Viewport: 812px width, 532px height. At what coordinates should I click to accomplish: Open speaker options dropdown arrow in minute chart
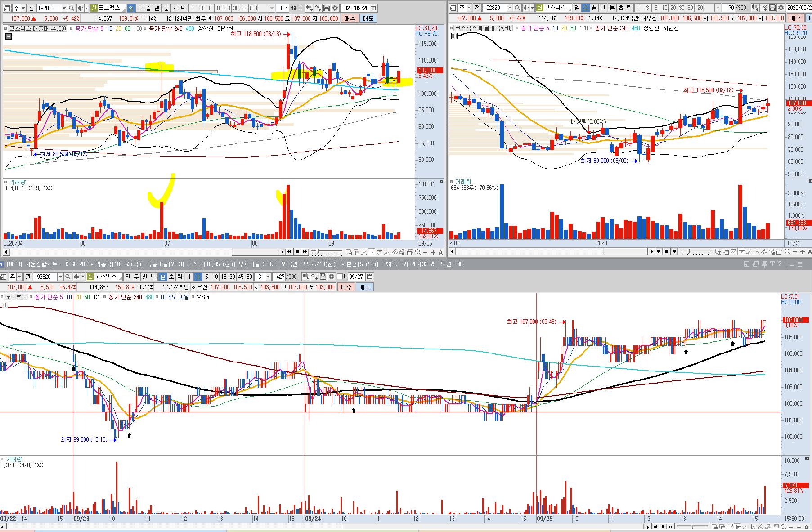83,277
